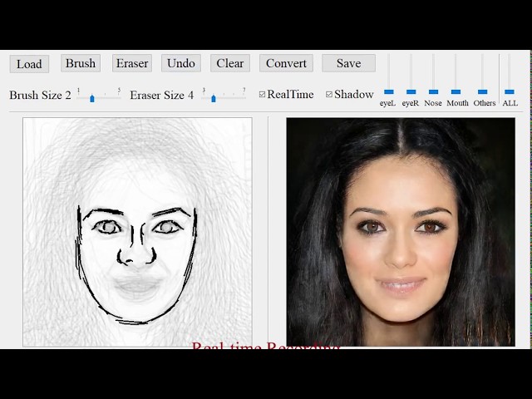
Task: Click the eyeR vertical slider handle
Action: point(411,92)
